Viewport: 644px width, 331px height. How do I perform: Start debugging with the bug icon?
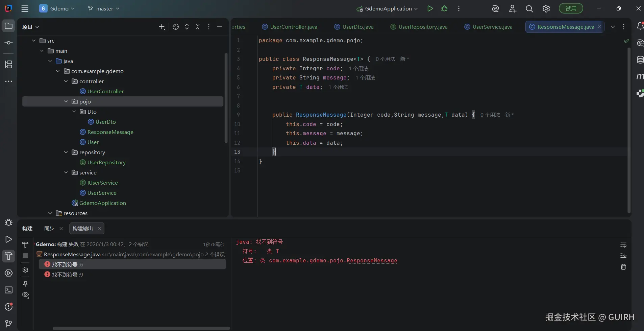tap(444, 9)
